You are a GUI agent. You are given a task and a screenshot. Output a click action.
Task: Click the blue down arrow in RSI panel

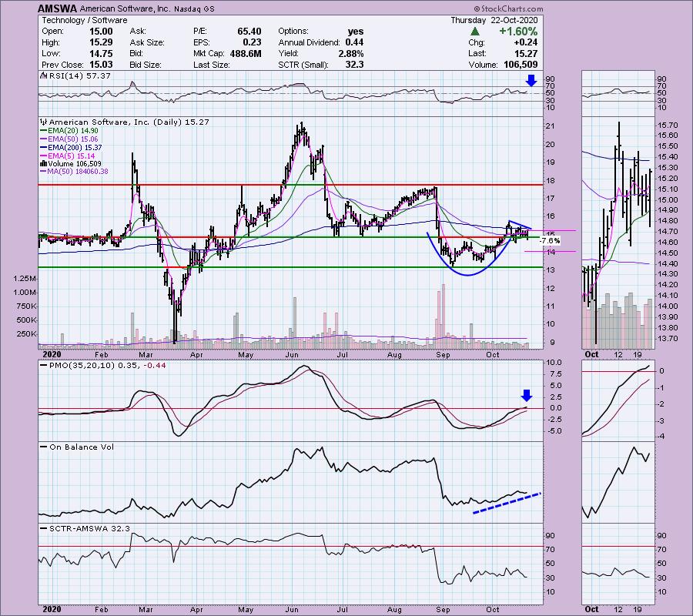[x=529, y=80]
